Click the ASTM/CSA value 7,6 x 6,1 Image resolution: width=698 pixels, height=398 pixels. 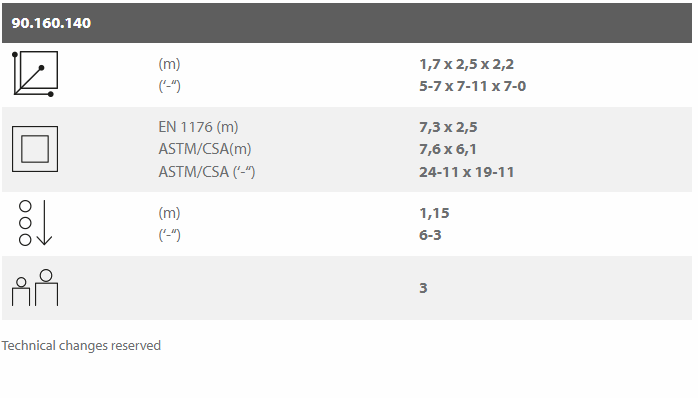[447, 149]
